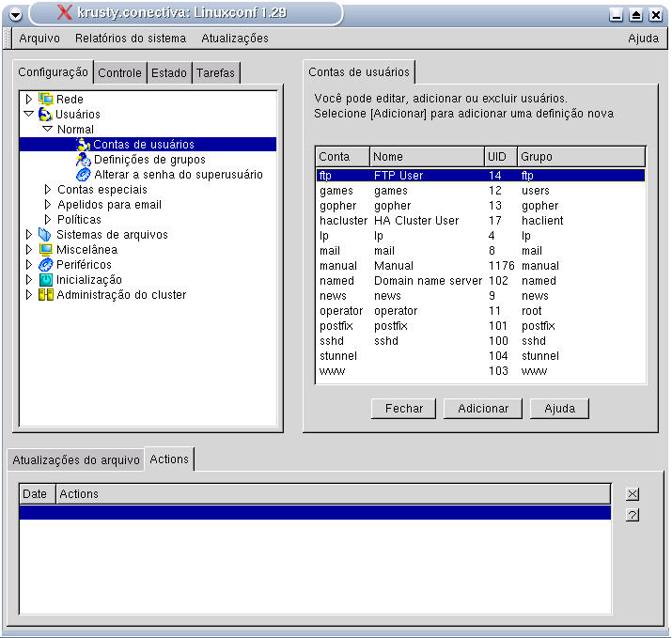Click the Definições de grupos icon
This screenshot has width=672, height=638.
point(83,160)
